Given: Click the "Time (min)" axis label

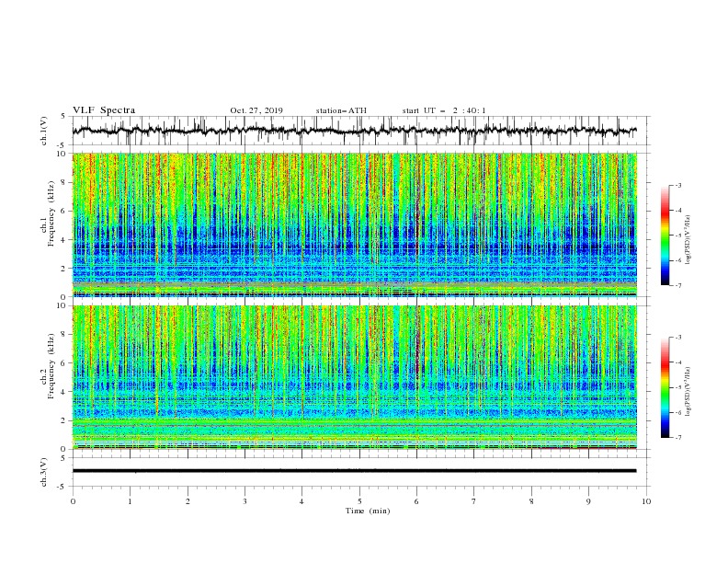Looking at the screenshot, I should point(368,511).
